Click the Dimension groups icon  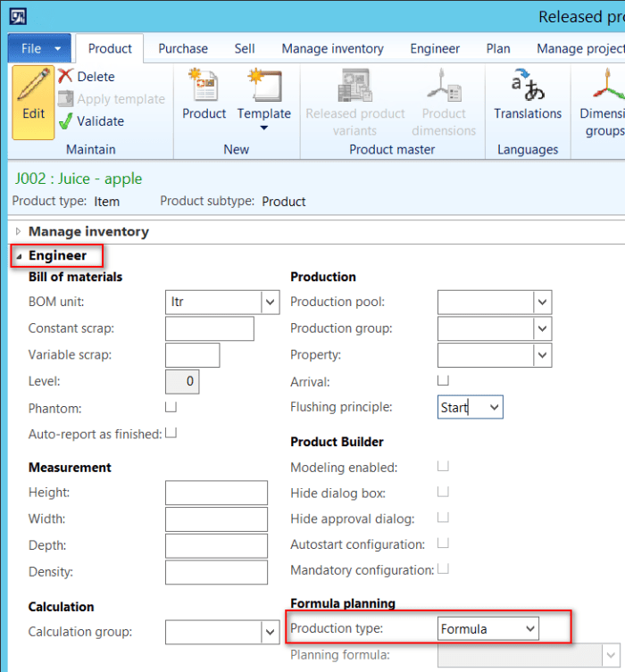609,85
